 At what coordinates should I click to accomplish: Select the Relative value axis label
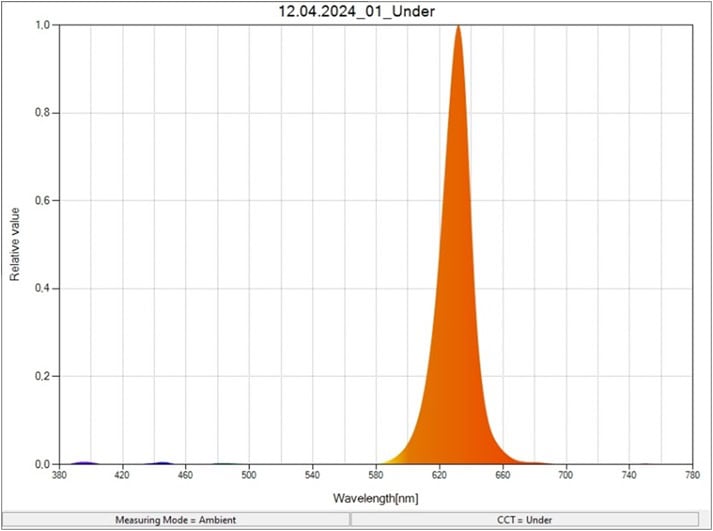coord(16,244)
